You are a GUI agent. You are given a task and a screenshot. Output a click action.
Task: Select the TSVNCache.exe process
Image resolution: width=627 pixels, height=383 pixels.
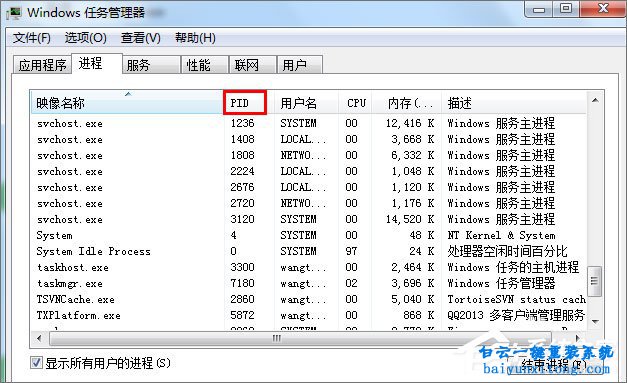(76, 299)
